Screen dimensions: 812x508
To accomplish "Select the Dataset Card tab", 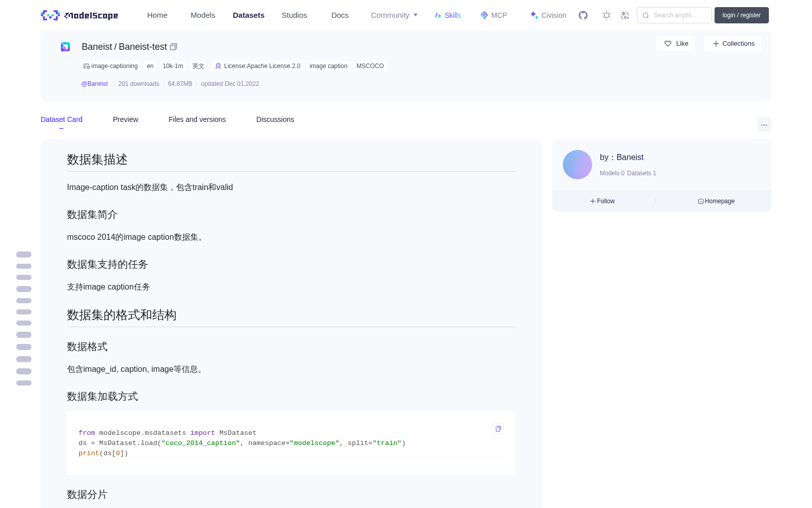I will pos(61,119).
